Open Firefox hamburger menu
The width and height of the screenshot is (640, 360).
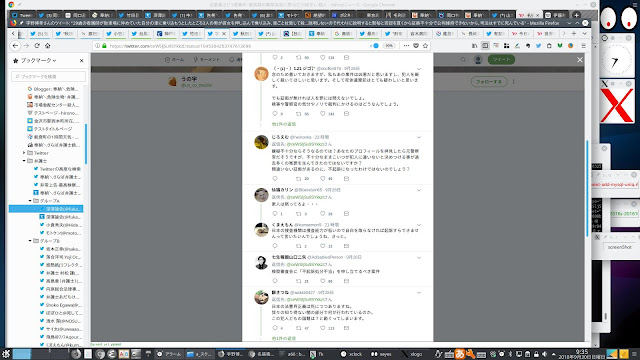coord(584,46)
